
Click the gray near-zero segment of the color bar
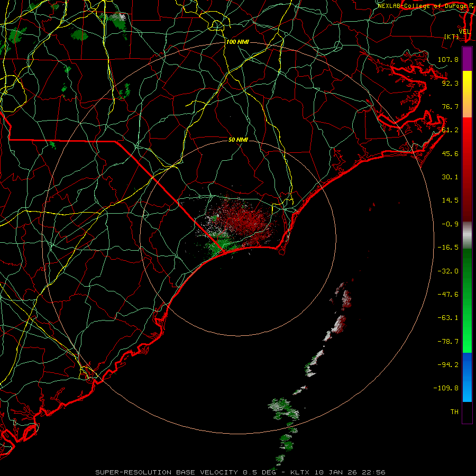point(467,235)
